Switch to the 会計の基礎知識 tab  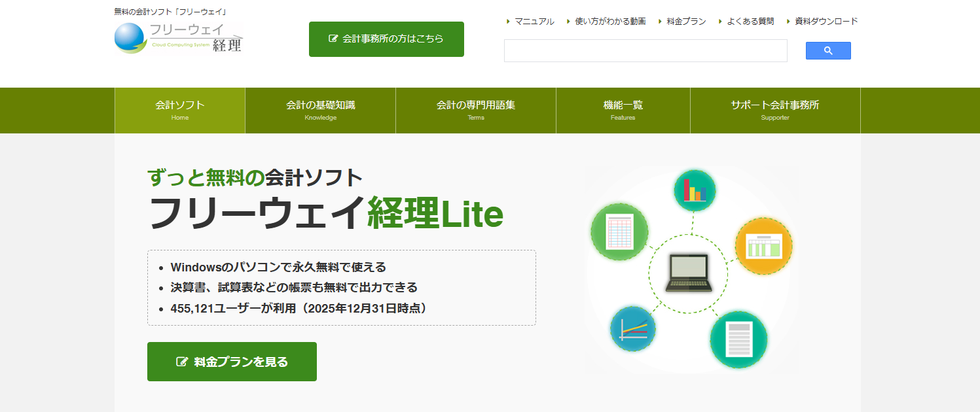[320, 110]
